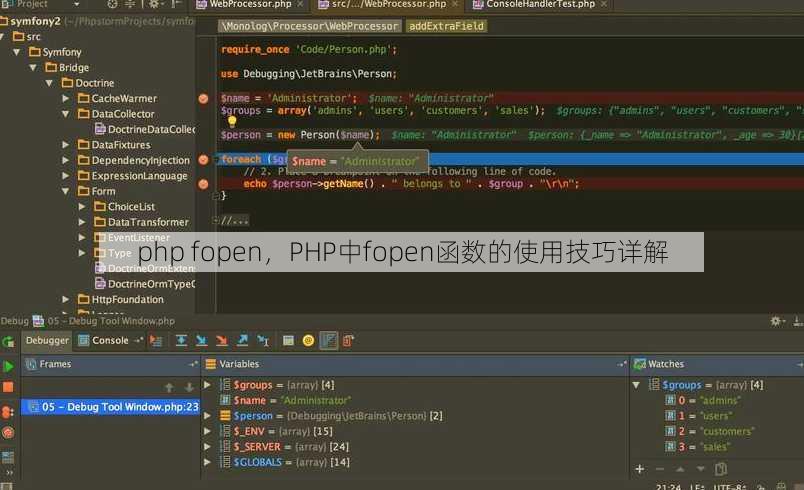Toggle breakpoint on the echo line

coord(204,183)
